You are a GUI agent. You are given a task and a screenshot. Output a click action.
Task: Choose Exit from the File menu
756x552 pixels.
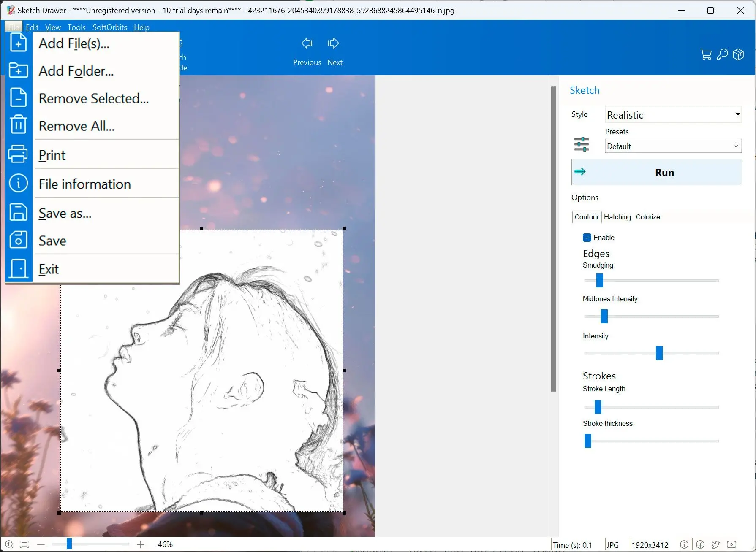point(106,269)
